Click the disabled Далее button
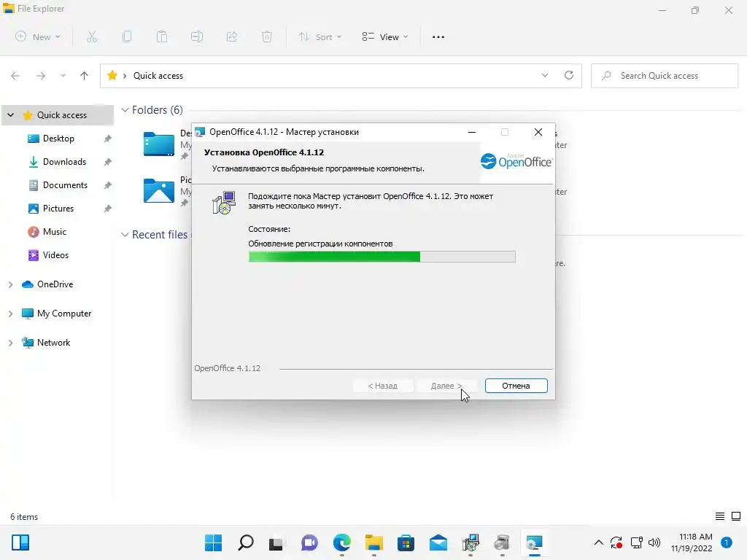 [x=446, y=386]
